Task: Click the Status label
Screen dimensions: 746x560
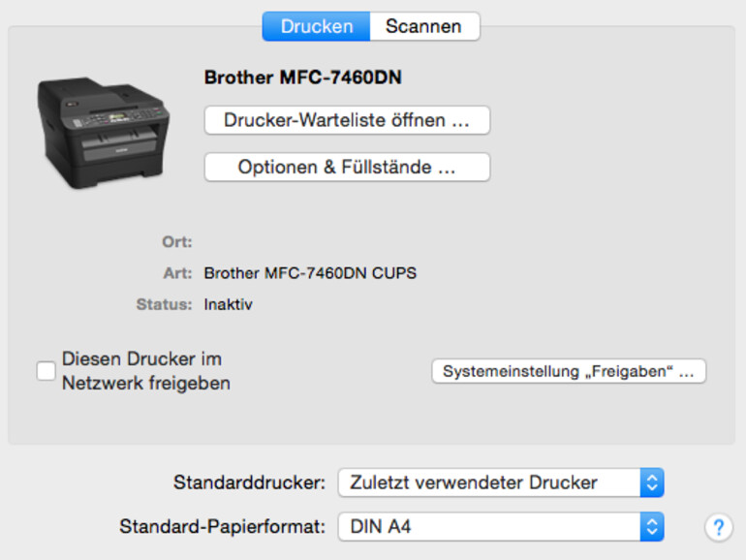Action: click(x=164, y=304)
